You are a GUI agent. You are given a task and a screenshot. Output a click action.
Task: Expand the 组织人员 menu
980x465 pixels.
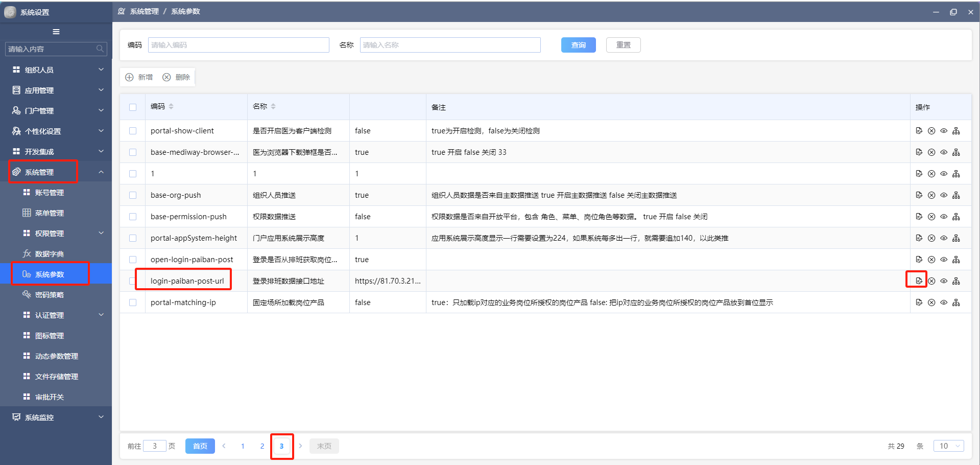[56, 69]
